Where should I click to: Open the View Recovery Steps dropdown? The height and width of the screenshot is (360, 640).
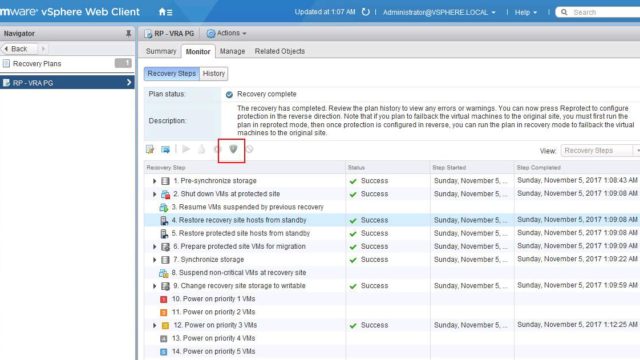point(600,151)
